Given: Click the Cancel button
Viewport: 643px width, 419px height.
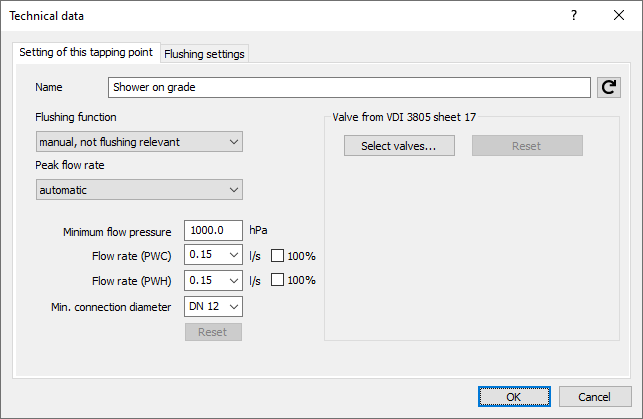Looking at the screenshot, I should tap(595, 397).
